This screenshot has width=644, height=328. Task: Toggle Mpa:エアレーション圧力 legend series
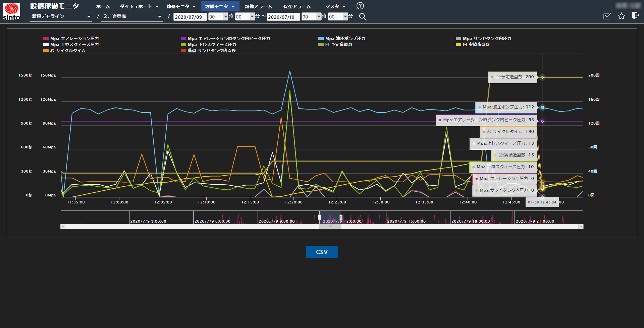[x=71, y=39]
